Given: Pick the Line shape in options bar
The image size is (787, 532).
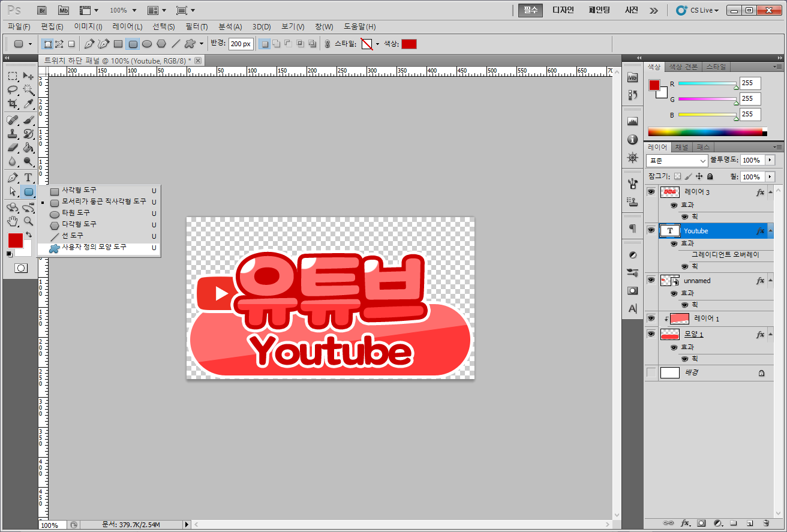Looking at the screenshot, I should click(176, 44).
